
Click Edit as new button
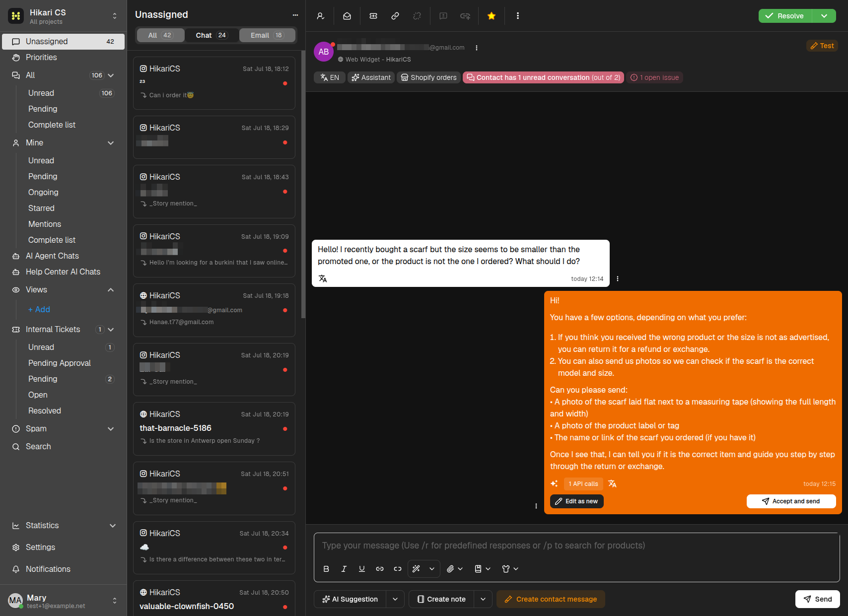pyautogui.click(x=576, y=501)
